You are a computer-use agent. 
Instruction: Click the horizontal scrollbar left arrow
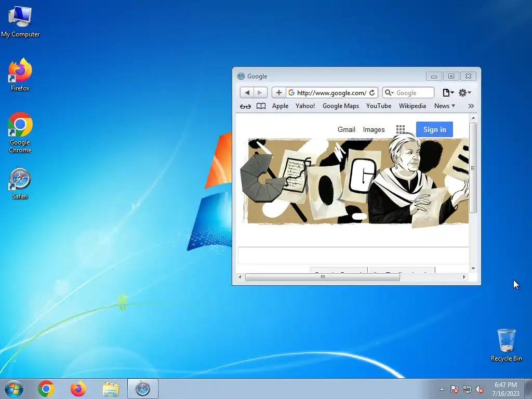point(240,277)
